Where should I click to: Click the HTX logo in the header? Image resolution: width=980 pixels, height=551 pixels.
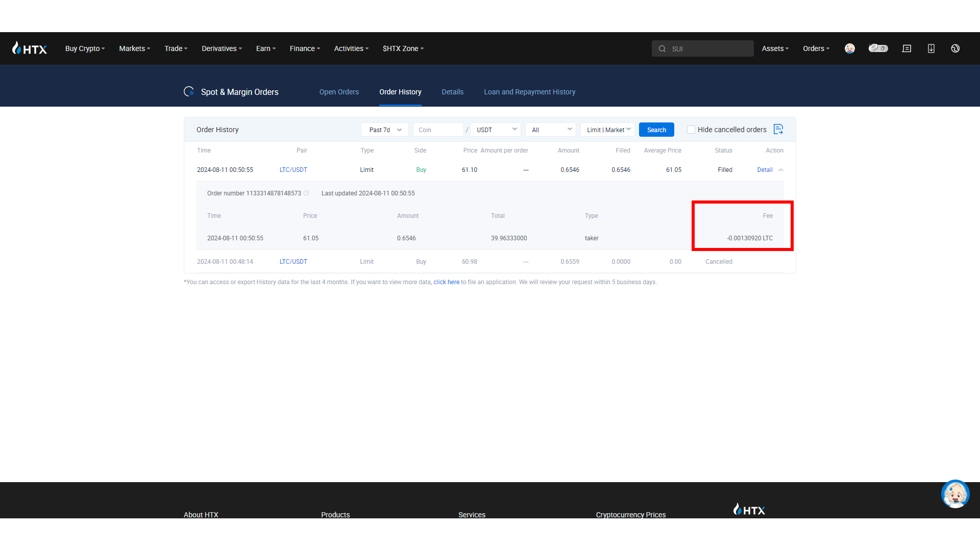tap(30, 48)
